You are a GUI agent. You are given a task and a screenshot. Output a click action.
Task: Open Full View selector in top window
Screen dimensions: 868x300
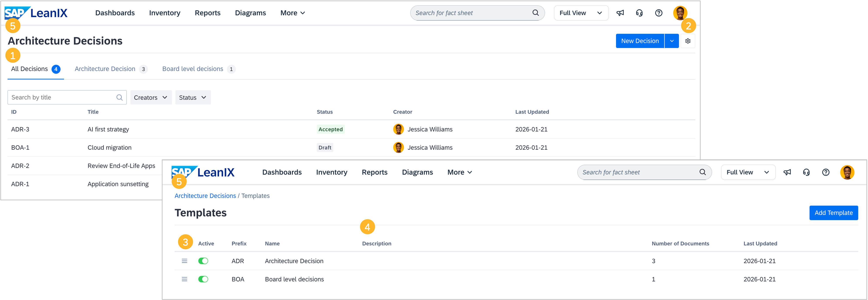click(x=580, y=13)
